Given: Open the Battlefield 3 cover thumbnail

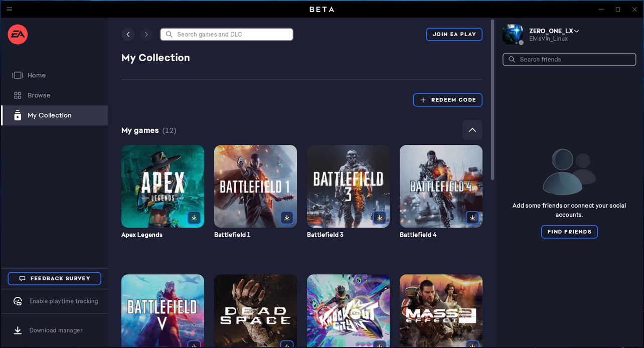Looking at the screenshot, I should point(348,187).
